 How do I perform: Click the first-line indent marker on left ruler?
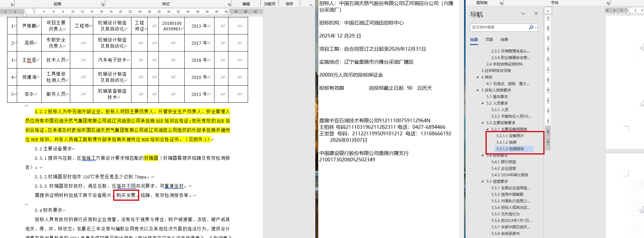34,10
